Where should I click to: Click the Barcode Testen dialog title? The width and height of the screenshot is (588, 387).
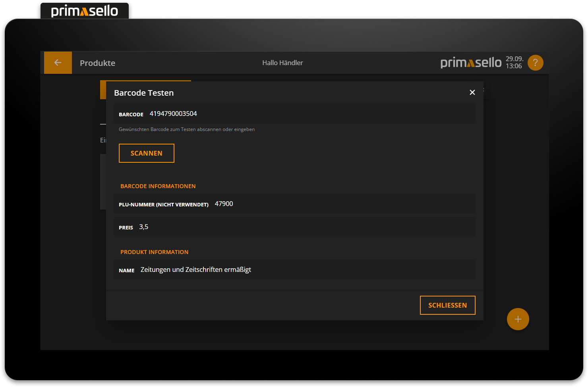(x=143, y=92)
